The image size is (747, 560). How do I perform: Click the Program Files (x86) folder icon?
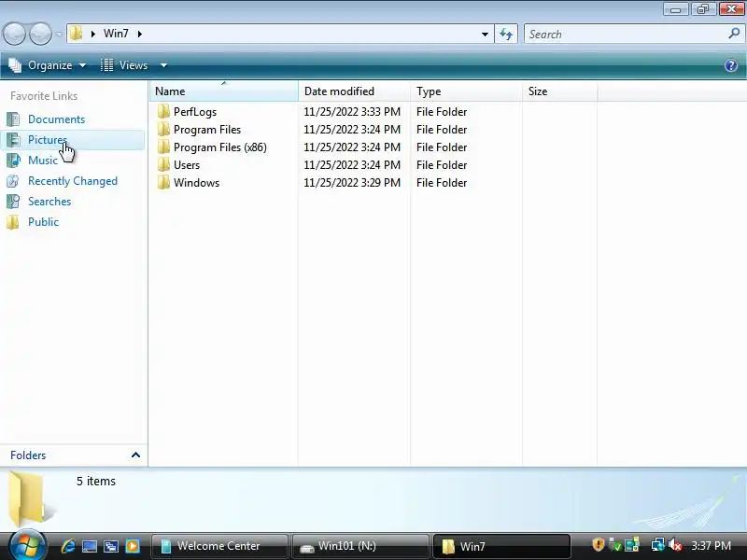(x=163, y=147)
